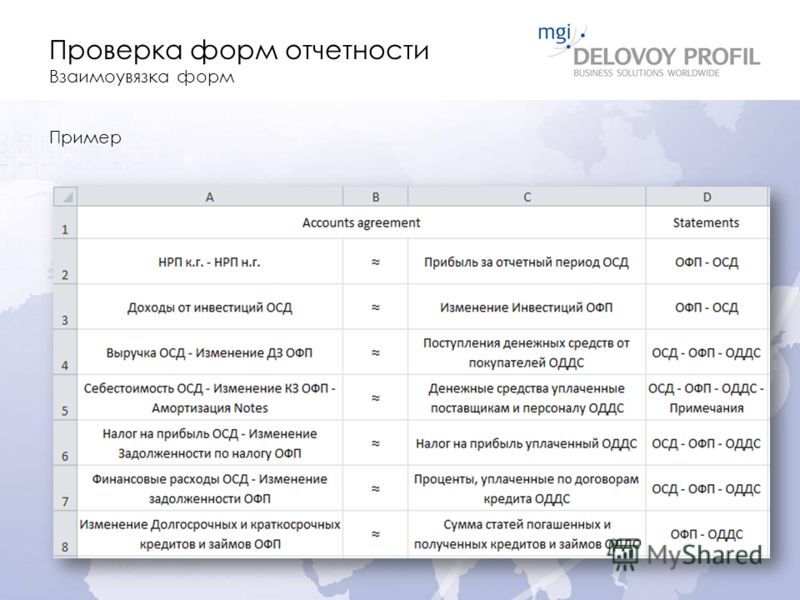800x600 pixels.
Task: Select the cell starting with "Изменение Долгосрочных и краткосрочных"
Action: tap(210, 534)
